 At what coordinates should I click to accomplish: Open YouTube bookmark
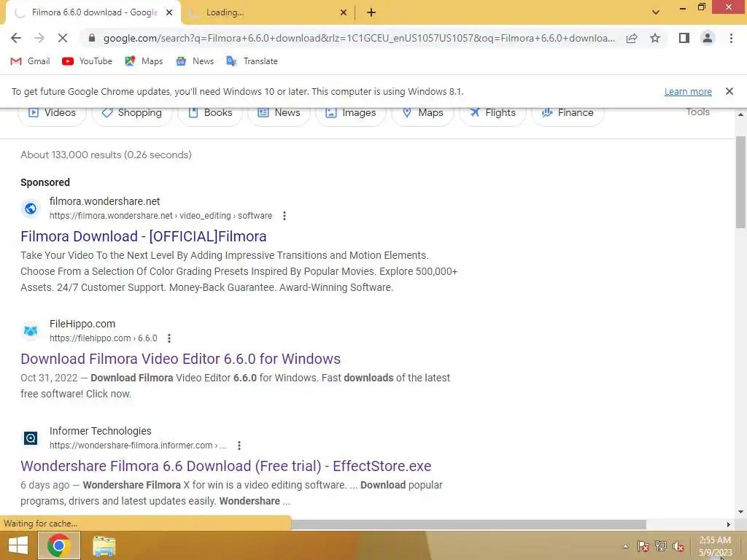(x=88, y=61)
